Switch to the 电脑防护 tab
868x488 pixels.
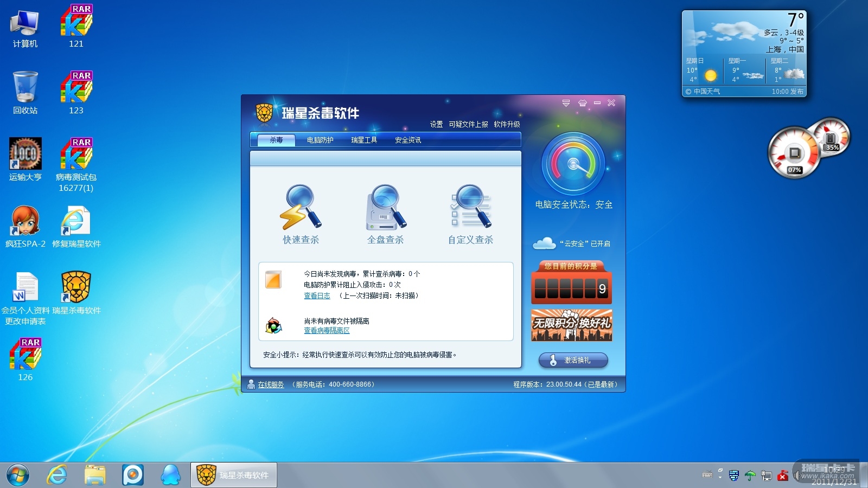tap(320, 140)
